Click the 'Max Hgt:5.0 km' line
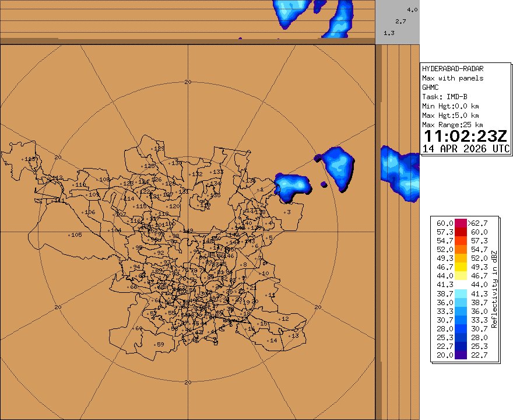This screenshot has width=513, height=420. click(451, 116)
